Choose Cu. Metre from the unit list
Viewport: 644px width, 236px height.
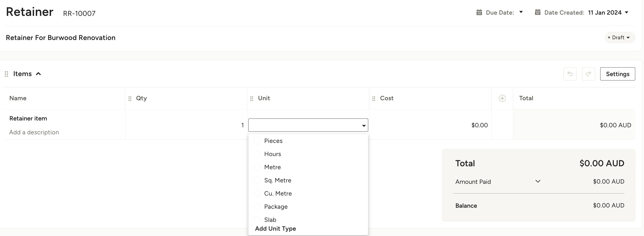[278, 193]
